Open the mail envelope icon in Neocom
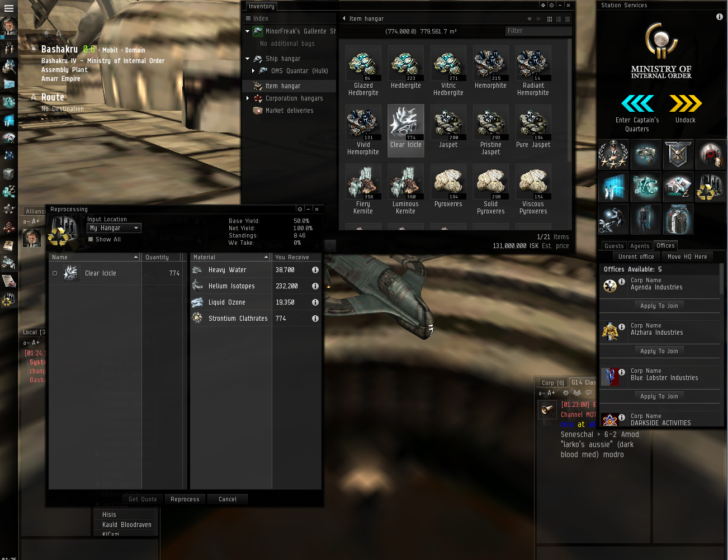 [x=8, y=84]
